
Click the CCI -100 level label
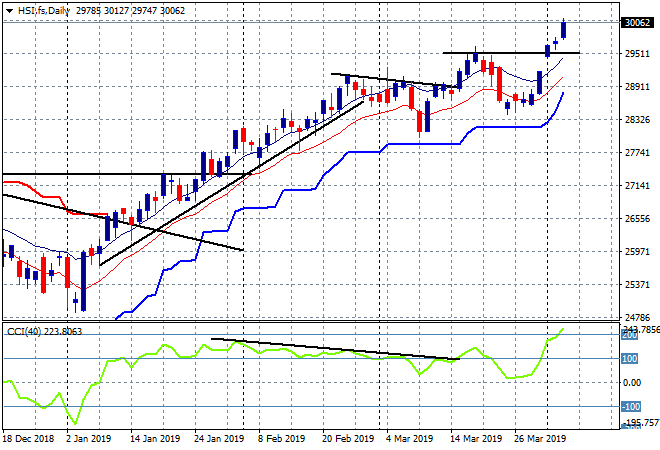tap(631, 407)
